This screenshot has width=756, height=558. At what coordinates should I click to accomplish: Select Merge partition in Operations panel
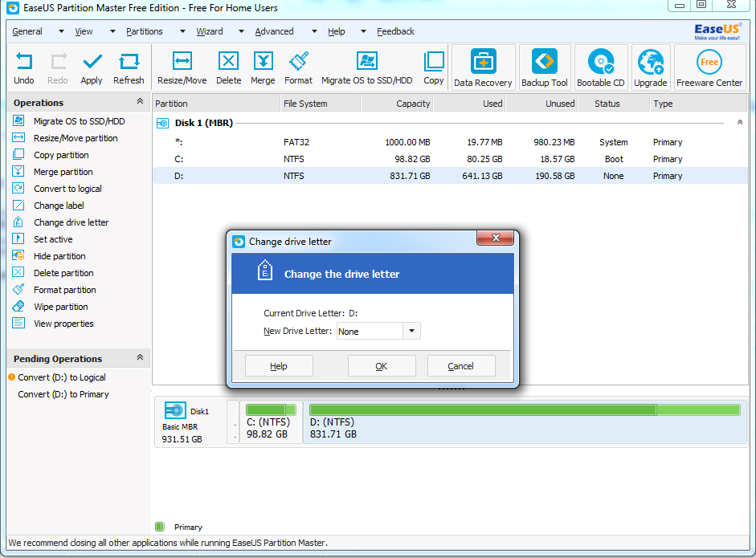tap(63, 172)
